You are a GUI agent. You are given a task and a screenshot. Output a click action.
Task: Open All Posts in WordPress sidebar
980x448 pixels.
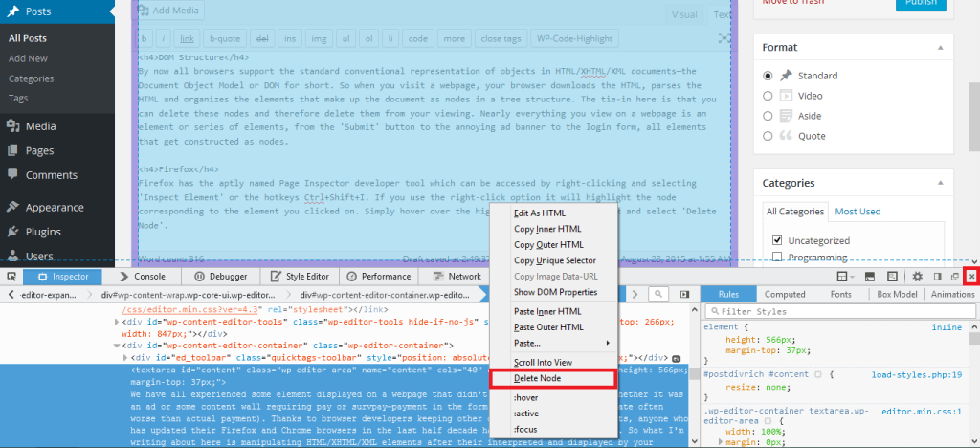[28, 38]
